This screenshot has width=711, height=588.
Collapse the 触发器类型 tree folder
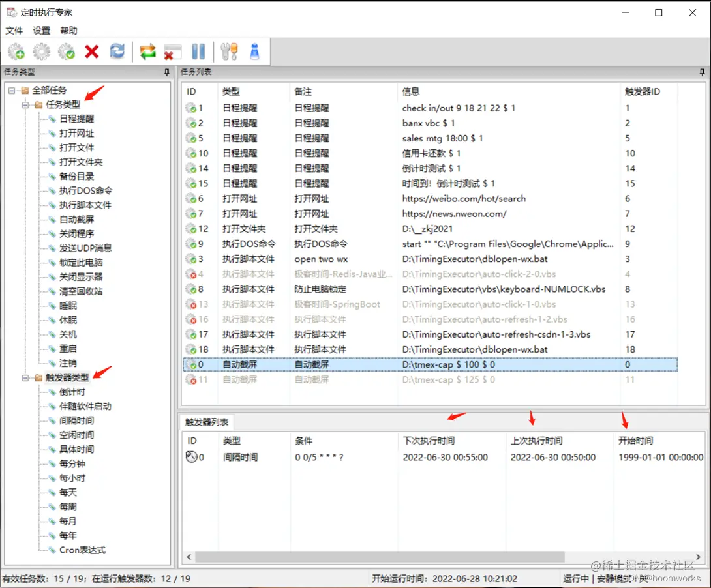pos(25,378)
